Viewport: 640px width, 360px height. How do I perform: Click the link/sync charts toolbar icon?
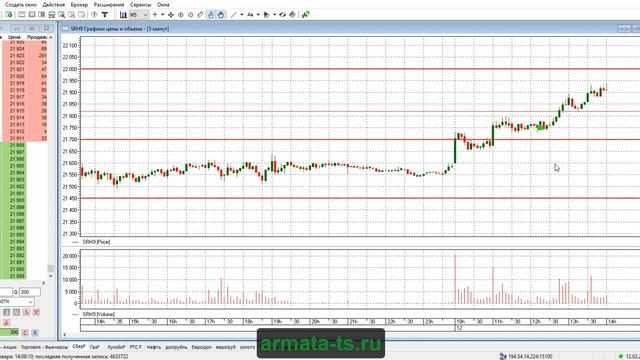[282, 15]
